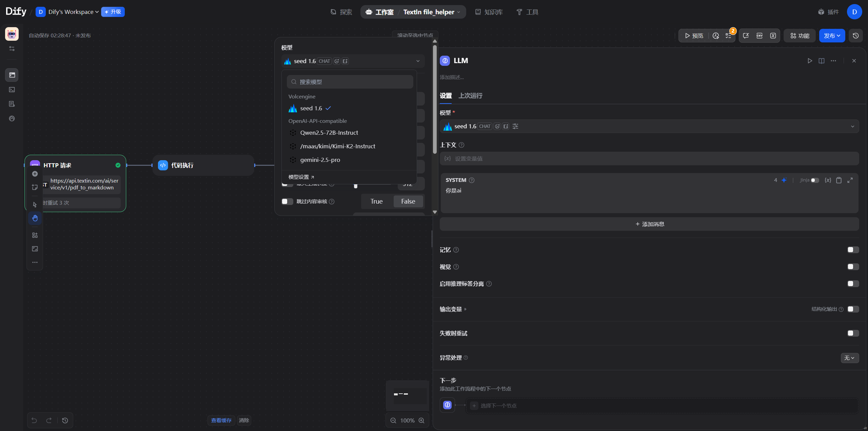Zoom in the canvas with plus icon

(421, 420)
